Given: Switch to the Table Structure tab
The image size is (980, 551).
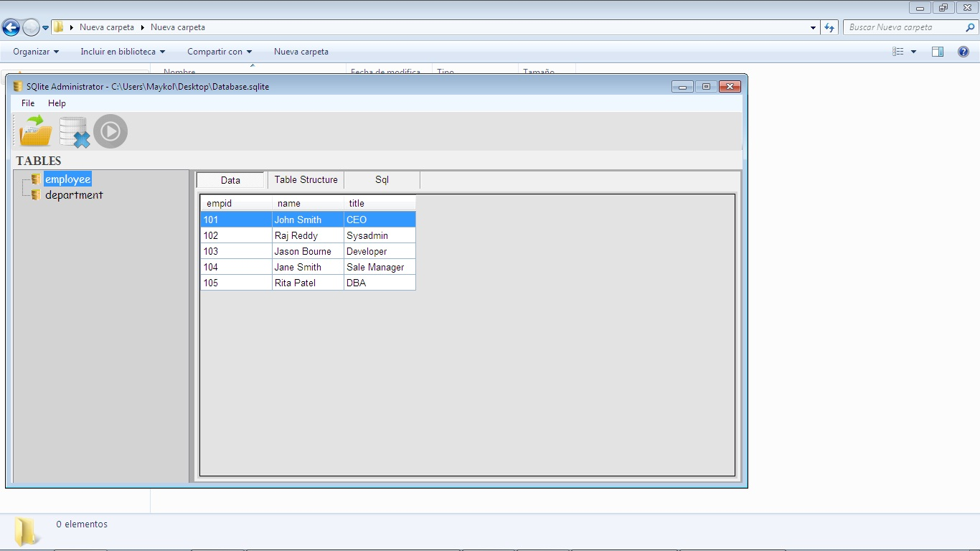Looking at the screenshot, I should tap(306, 179).
